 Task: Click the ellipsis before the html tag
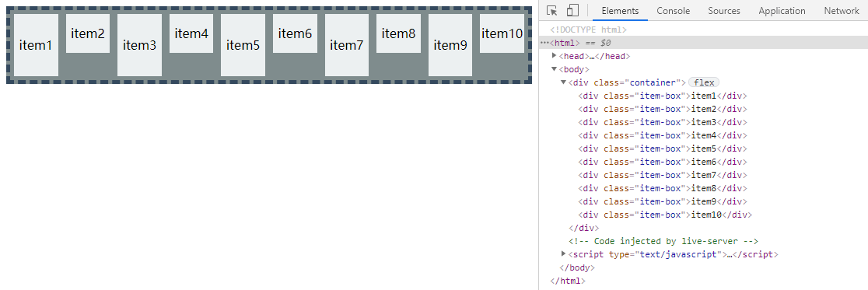(x=544, y=43)
